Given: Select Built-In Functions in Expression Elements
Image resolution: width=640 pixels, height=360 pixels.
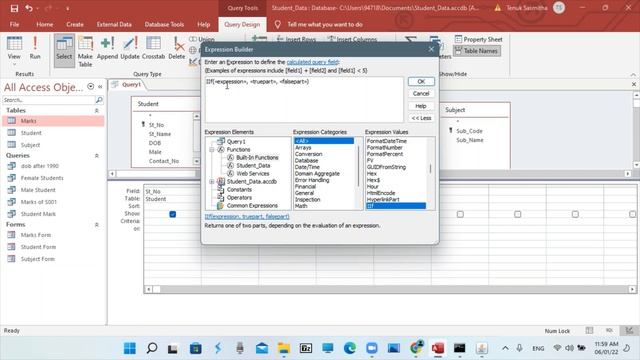Looking at the screenshot, I should click(257, 158).
